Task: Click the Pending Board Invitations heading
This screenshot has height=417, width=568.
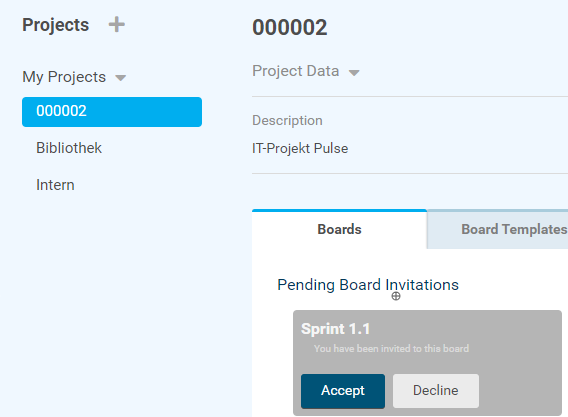Action: click(x=368, y=285)
